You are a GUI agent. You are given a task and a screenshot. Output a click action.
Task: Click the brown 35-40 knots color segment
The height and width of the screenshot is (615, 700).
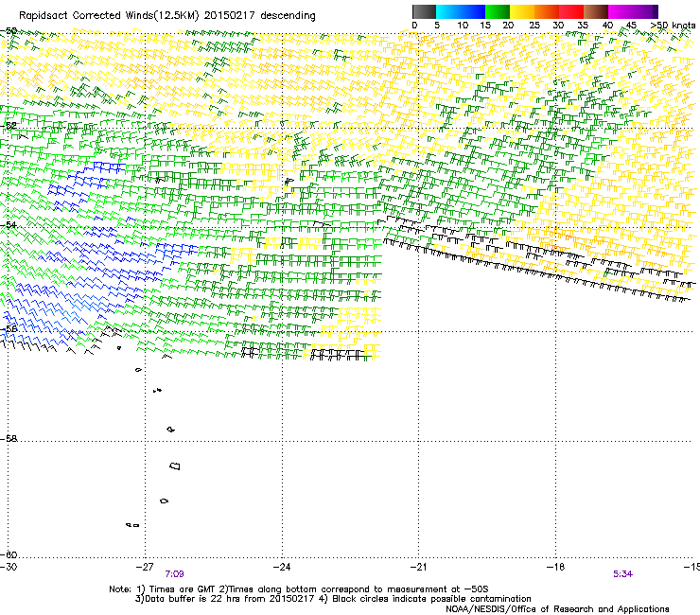point(596,11)
